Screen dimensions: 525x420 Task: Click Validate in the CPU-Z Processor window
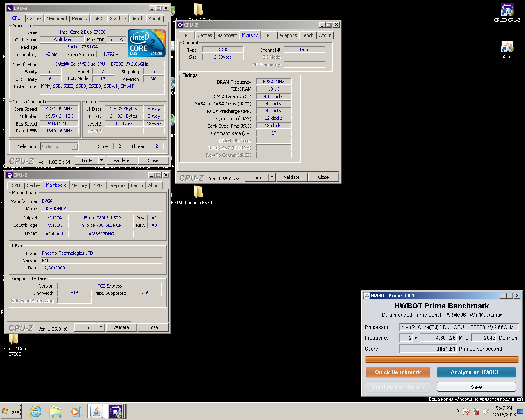[x=121, y=160]
